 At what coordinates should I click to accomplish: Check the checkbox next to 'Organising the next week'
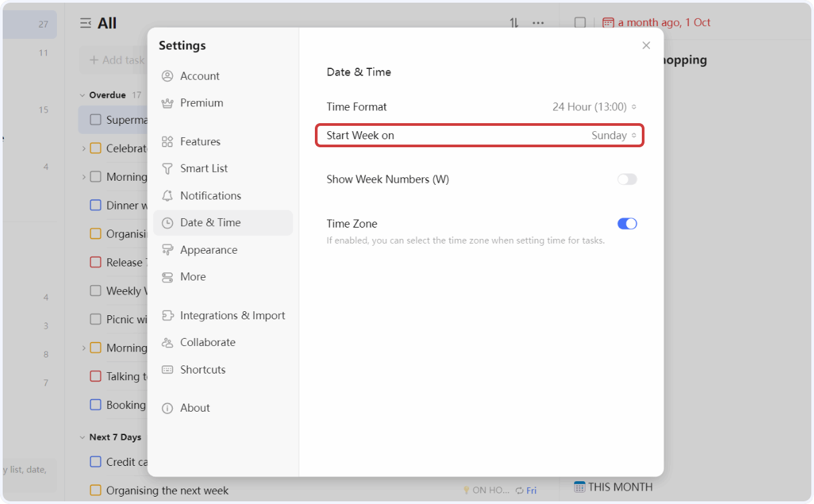94,490
